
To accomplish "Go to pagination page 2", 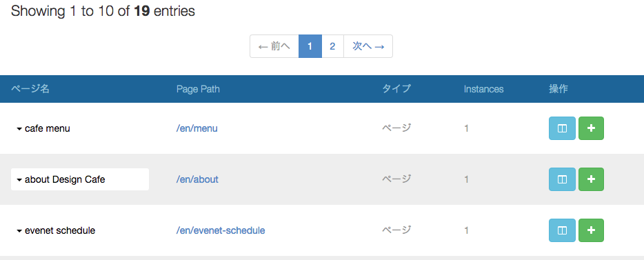I will pyautogui.click(x=332, y=46).
